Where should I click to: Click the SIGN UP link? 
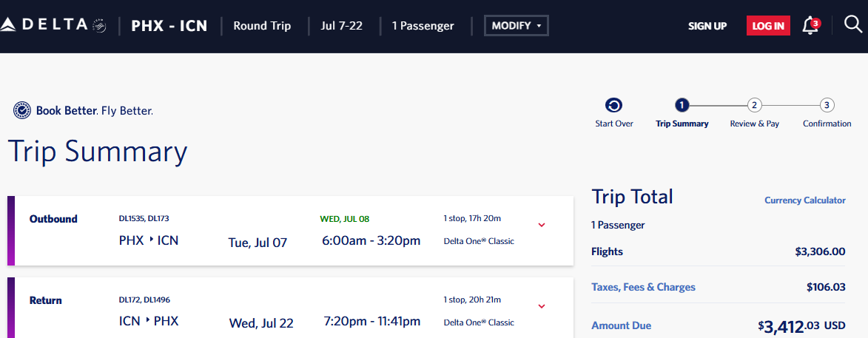coord(707,26)
